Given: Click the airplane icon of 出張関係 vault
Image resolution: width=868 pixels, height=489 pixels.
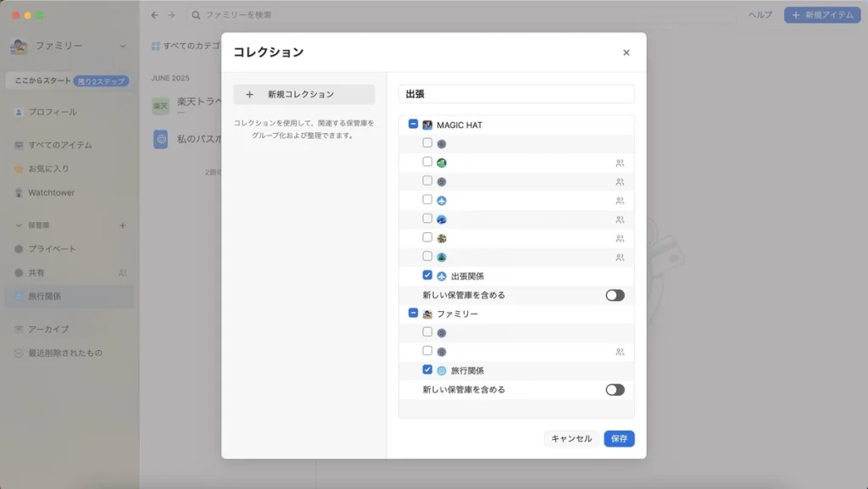Looking at the screenshot, I should click(441, 276).
